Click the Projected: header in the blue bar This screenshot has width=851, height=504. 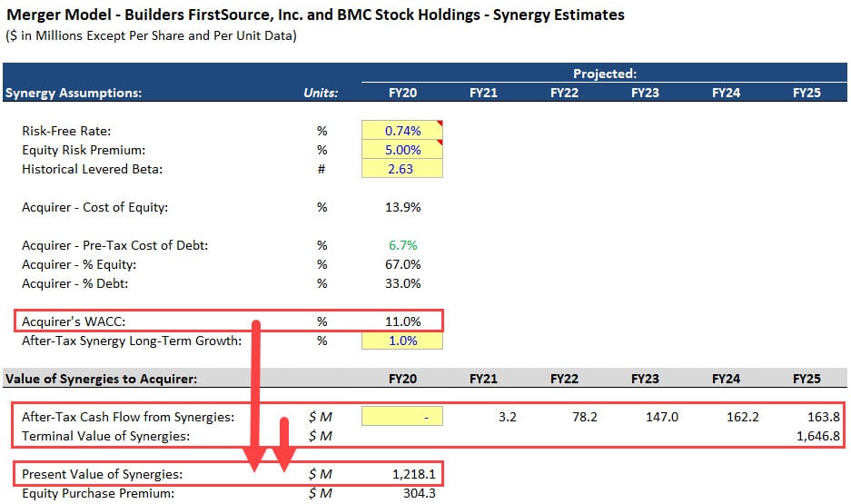tap(604, 74)
